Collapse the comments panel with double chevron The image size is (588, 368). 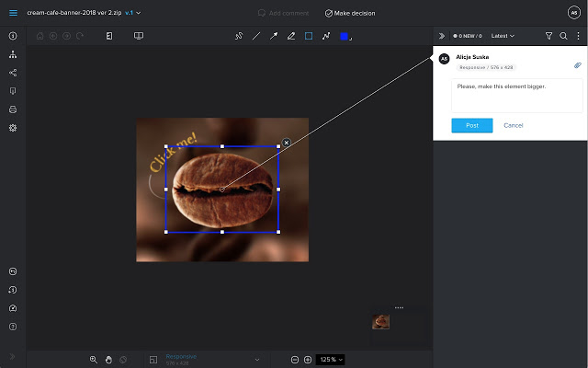pos(441,36)
